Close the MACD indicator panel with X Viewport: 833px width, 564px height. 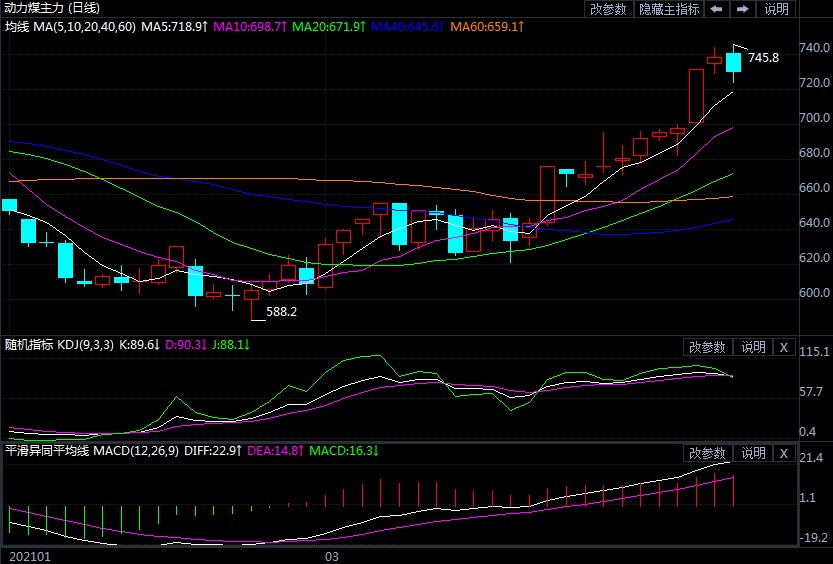tap(783, 453)
